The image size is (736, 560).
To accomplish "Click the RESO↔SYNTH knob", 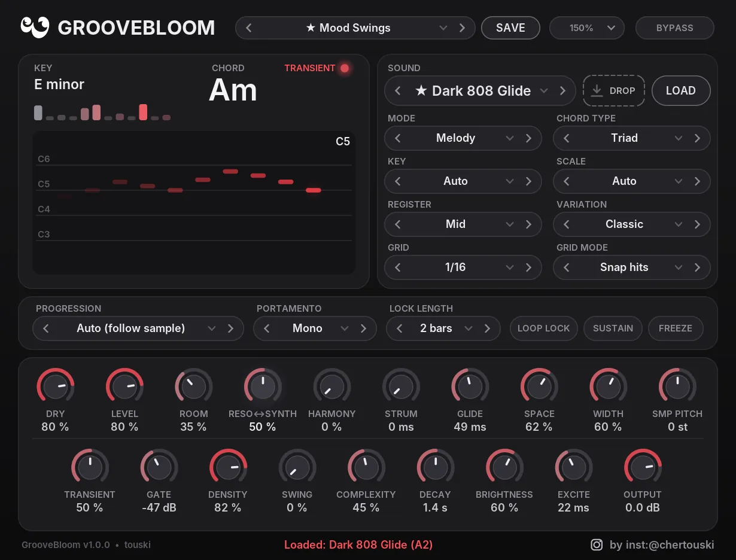I will point(263,386).
